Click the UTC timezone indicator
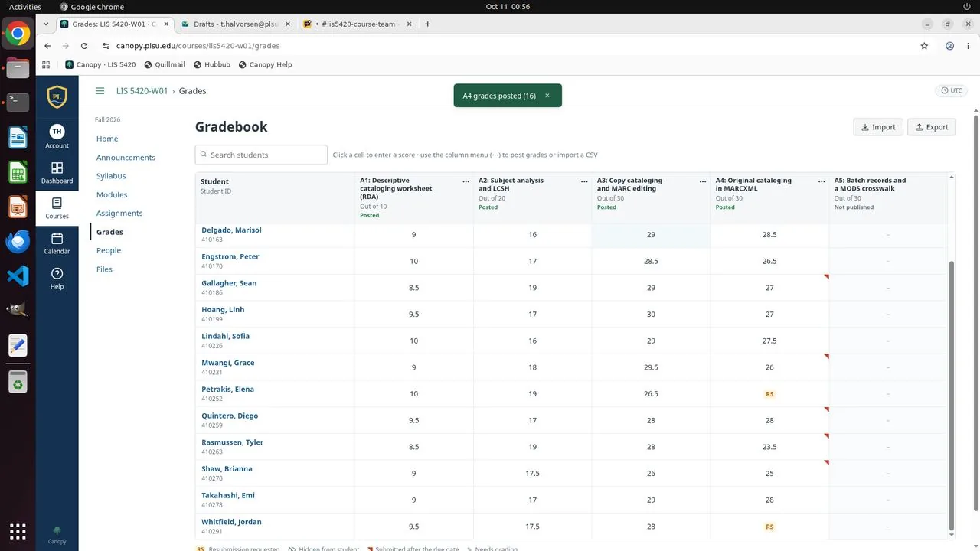This screenshot has width=980, height=551. point(952,90)
